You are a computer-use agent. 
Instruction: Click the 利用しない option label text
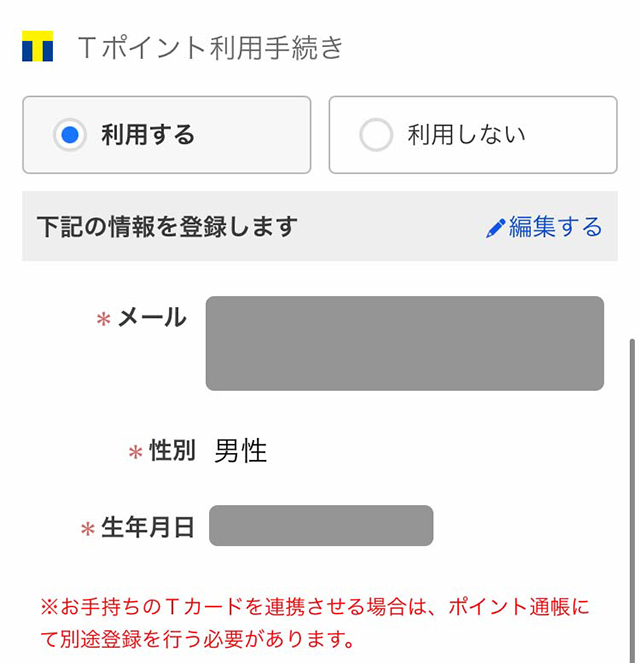466,135
